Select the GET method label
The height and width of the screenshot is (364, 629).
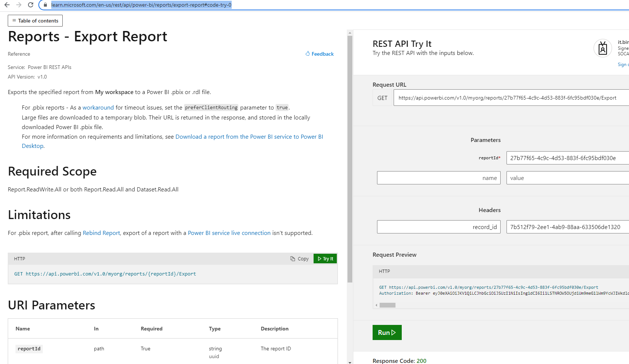[382, 98]
